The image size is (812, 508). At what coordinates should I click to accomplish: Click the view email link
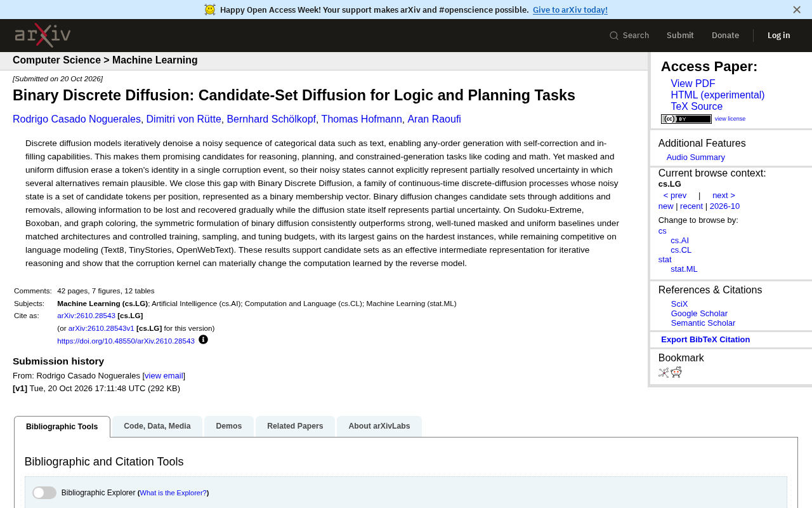(164, 376)
